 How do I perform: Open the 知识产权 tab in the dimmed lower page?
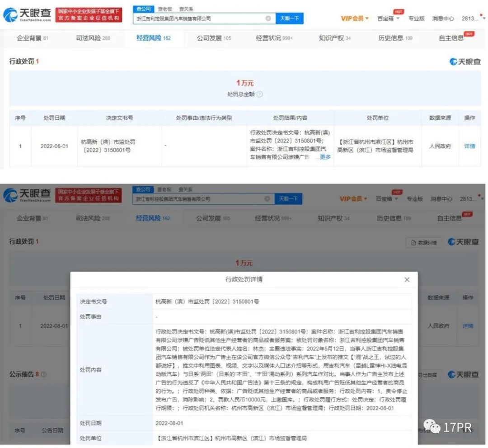pos(333,218)
